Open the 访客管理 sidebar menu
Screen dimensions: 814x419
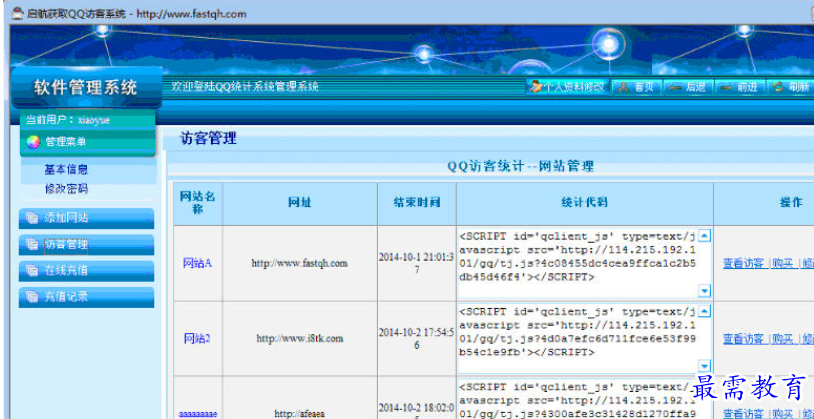[86, 245]
